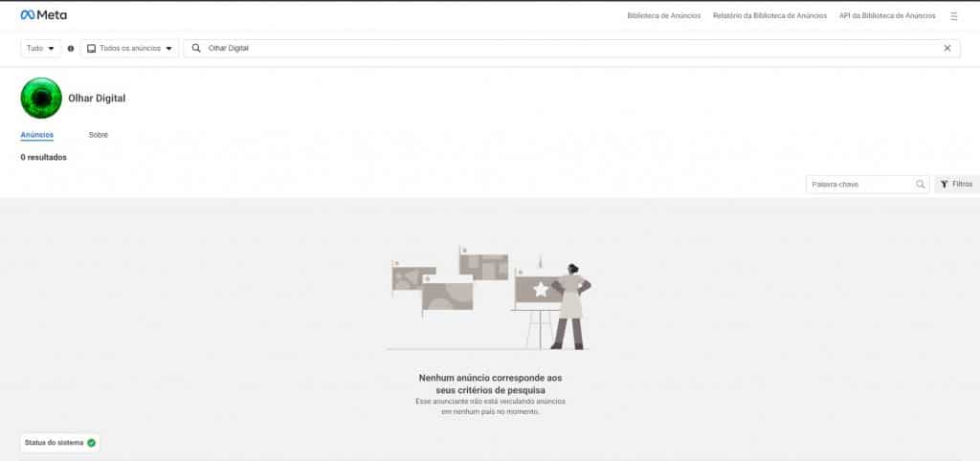980x461 pixels.
Task: Open Relatório da Biblioteca de Anúncios
Action: pyautogui.click(x=769, y=16)
